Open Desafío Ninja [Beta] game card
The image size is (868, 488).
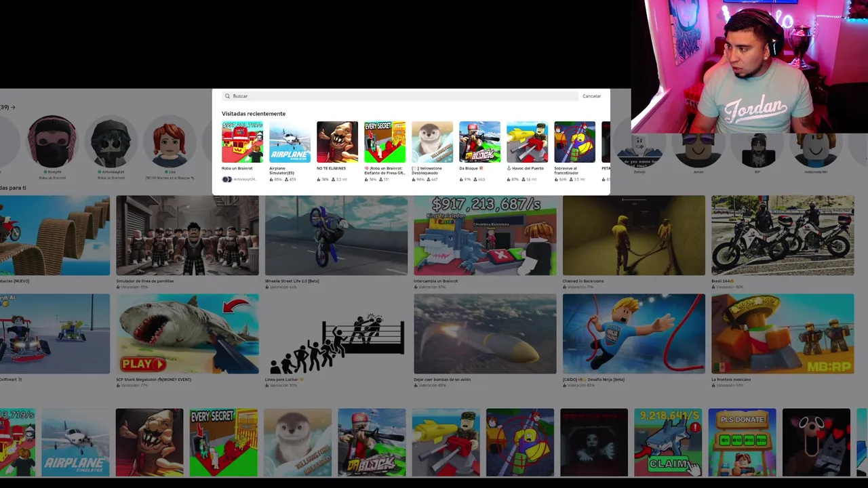click(x=634, y=333)
